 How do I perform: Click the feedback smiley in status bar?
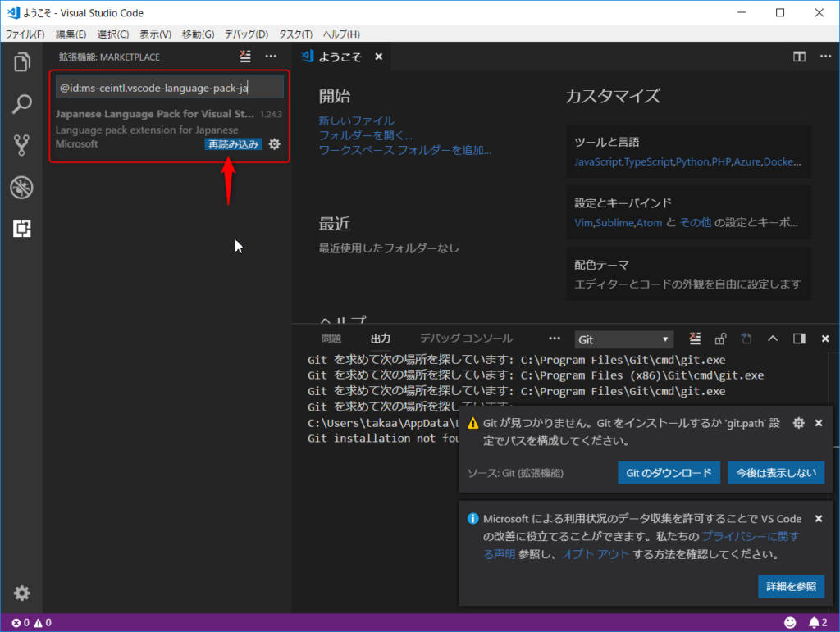click(x=790, y=622)
